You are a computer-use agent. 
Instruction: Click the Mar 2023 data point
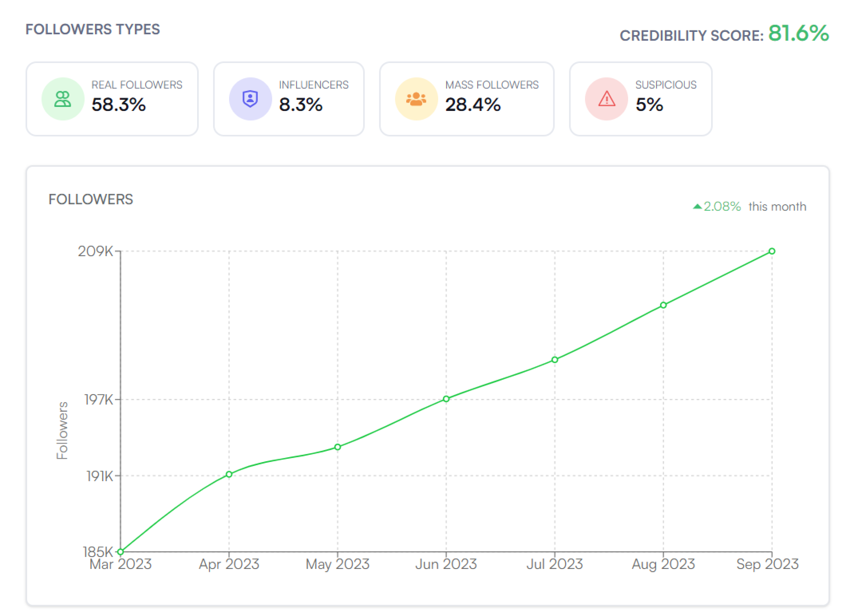(121, 552)
